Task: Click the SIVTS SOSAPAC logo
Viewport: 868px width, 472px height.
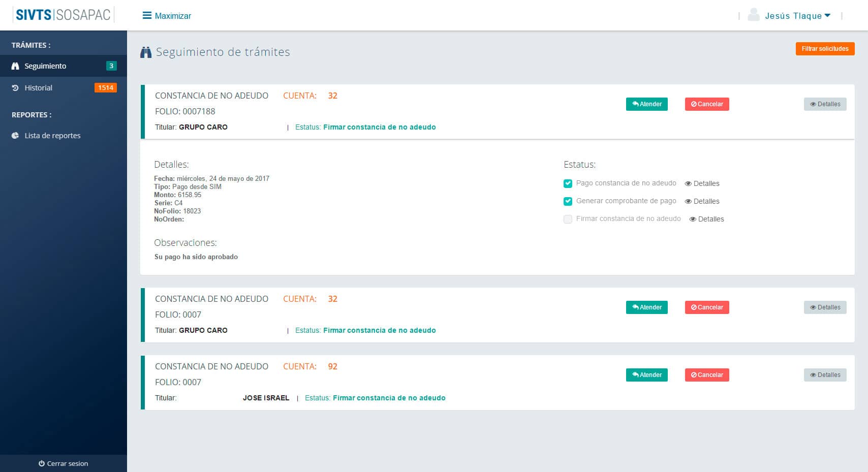Action: tap(63, 15)
